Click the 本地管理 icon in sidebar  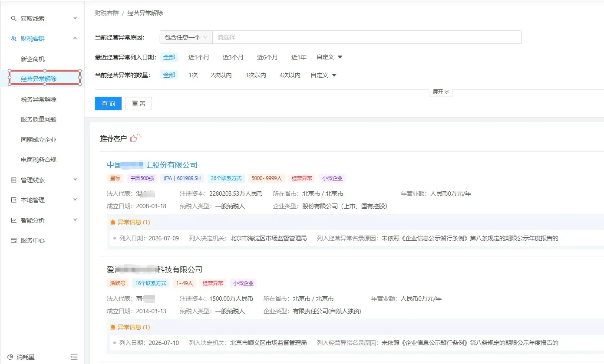click(x=13, y=200)
